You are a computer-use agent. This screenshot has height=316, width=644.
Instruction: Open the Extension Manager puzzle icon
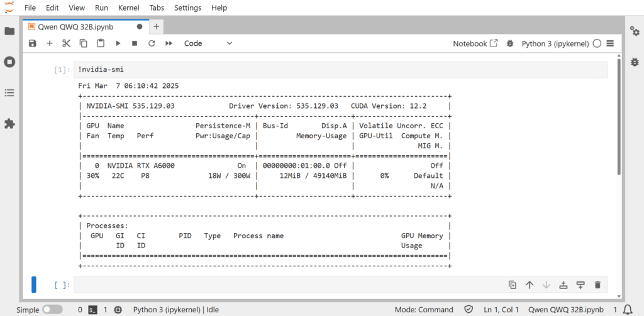pyautogui.click(x=9, y=124)
